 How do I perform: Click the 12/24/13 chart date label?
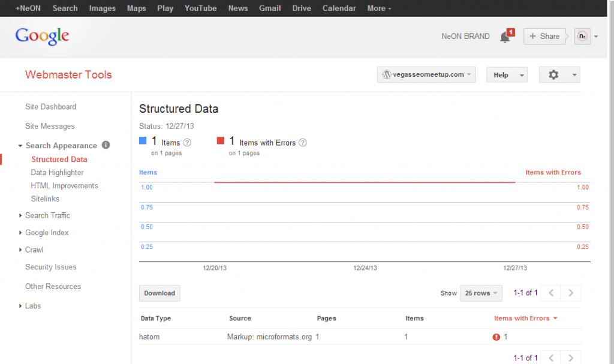pos(365,268)
